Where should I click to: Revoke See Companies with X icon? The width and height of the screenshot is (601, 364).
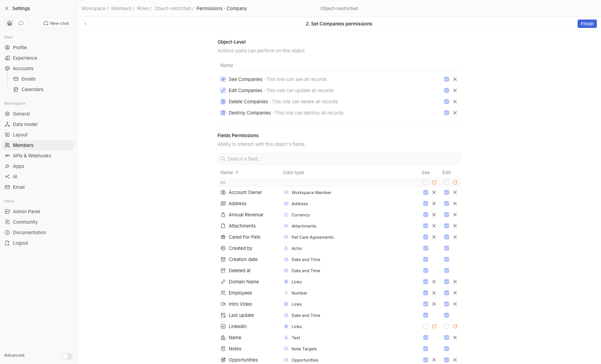[455, 79]
